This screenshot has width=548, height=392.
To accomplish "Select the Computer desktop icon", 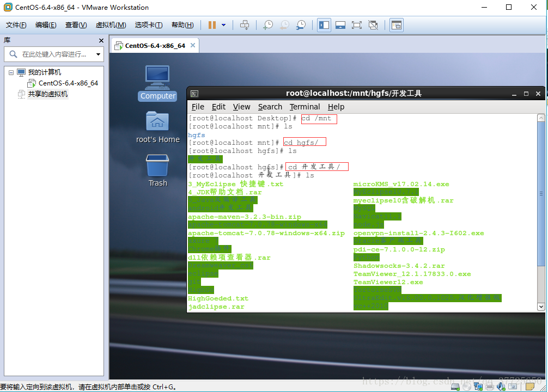I will [157, 83].
